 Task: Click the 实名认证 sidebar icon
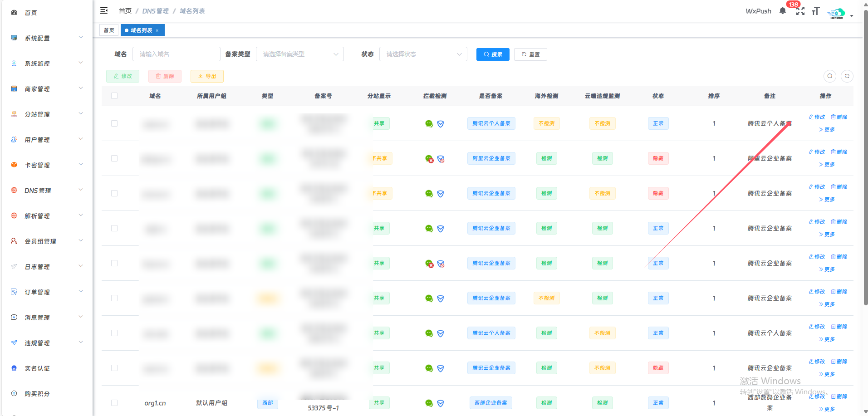click(x=14, y=368)
